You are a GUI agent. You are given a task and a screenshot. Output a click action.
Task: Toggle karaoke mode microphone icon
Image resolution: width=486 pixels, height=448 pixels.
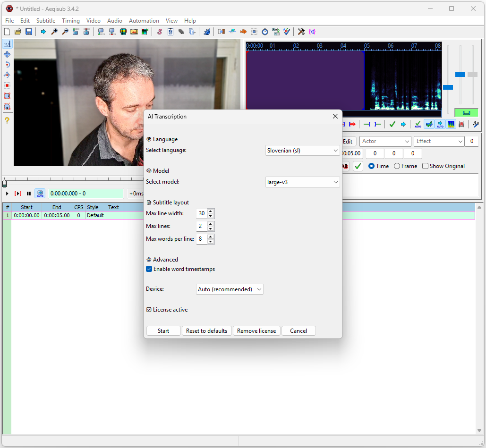pyautogui.click(x=476, y=124)
